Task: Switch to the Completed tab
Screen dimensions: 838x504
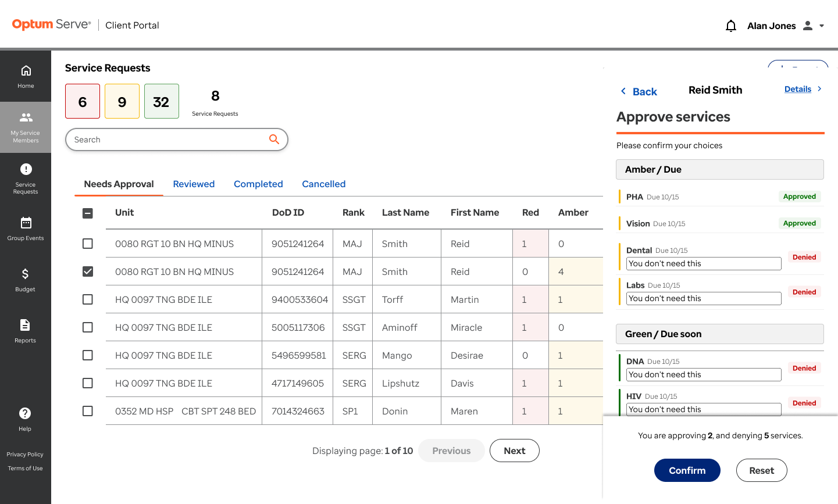Action: tap(258, 184)
